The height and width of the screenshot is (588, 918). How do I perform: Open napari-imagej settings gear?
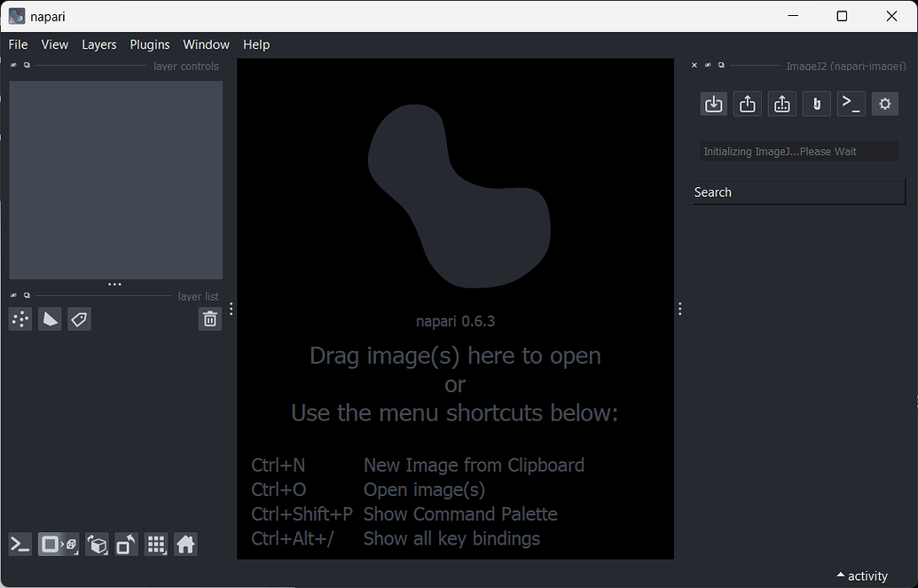(884, 105)
